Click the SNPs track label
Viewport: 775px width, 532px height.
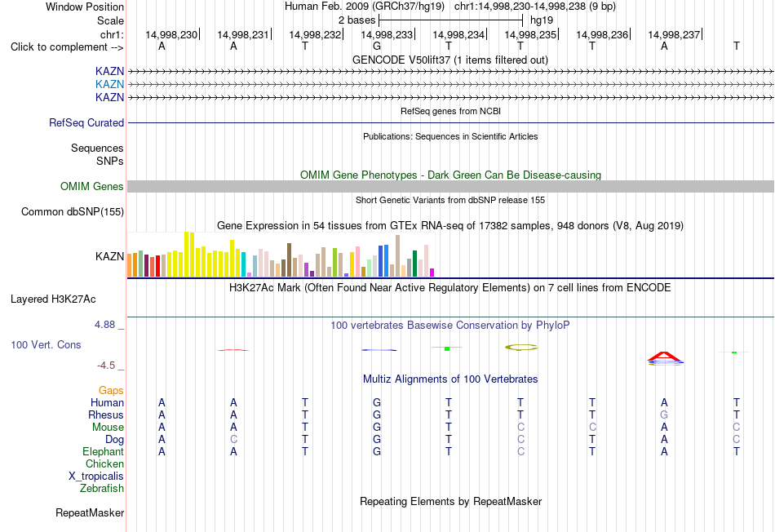click(x=110, y=161)
